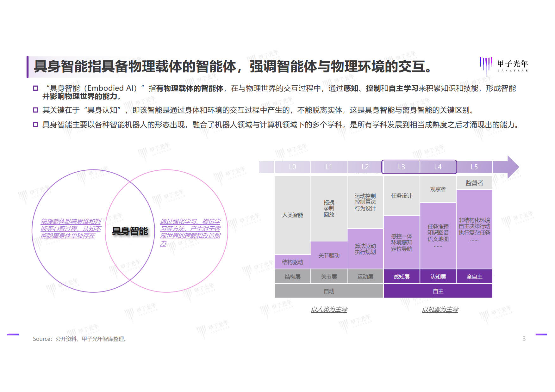The width and height of the screenshot is (555, 392).
Task: Click the 结构驱动 light purple block
Action: (x=292, y=262)
